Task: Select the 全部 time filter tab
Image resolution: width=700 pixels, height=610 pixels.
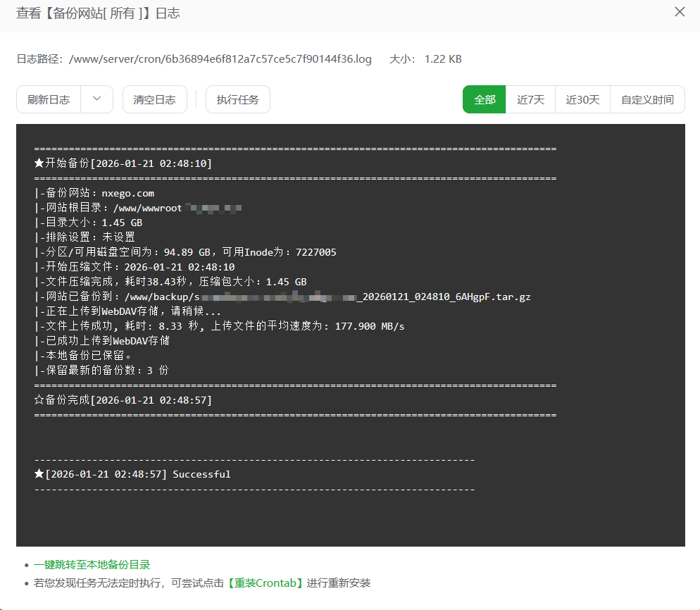Action: (x=484, y=99)
